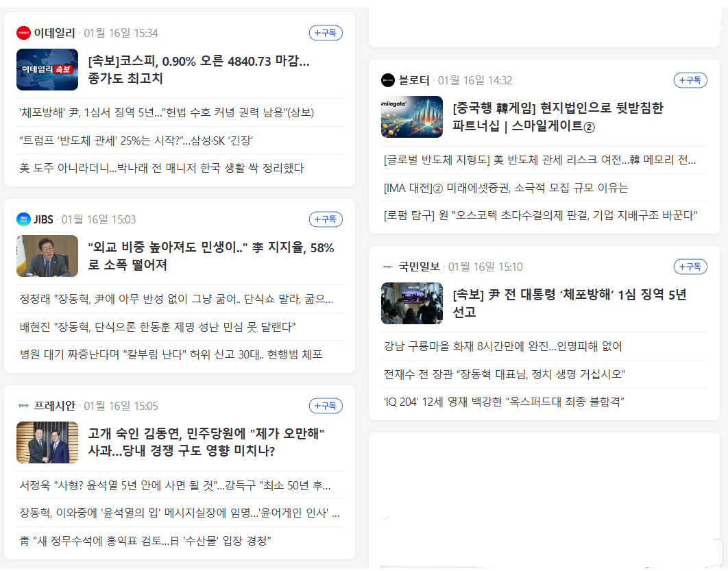Viewport: 728px width, 571px height.
Task: Click publisher name 프레시안
Action: point(54,406)
